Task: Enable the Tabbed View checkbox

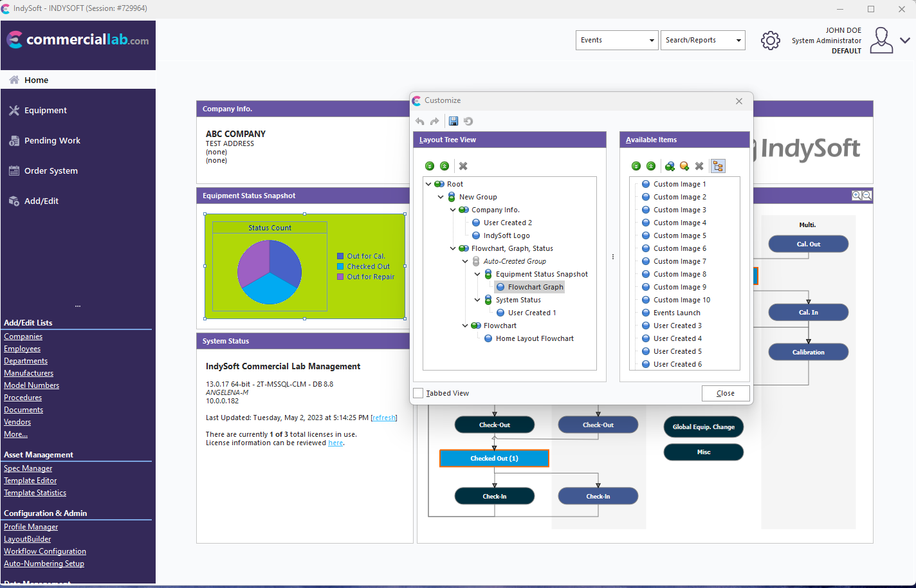Action: click(x=419, y=393)
